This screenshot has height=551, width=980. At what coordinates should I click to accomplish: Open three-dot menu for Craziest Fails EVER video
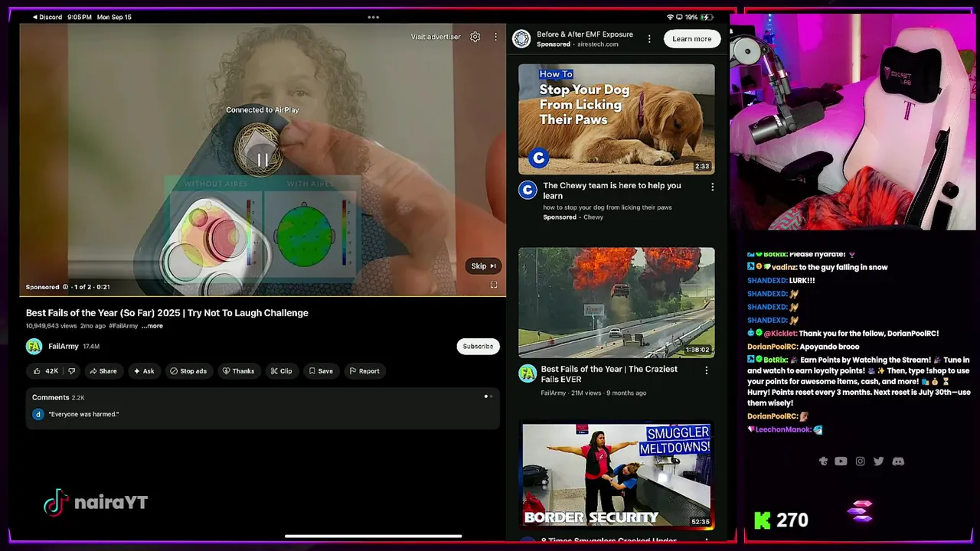click(706, 370)
